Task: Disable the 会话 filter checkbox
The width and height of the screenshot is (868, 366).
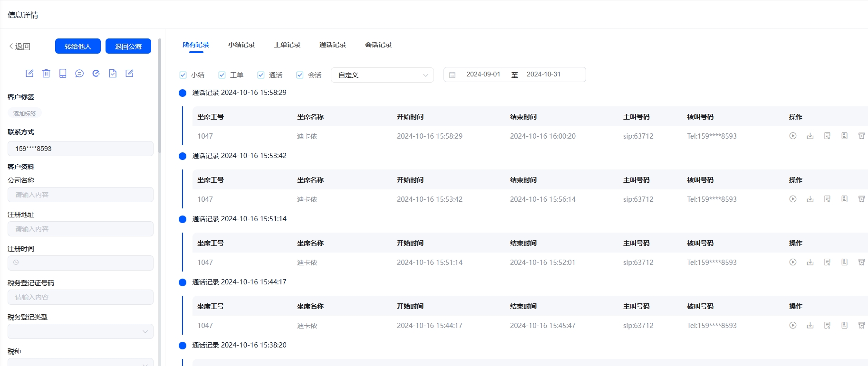Action: tap(300, 75)
